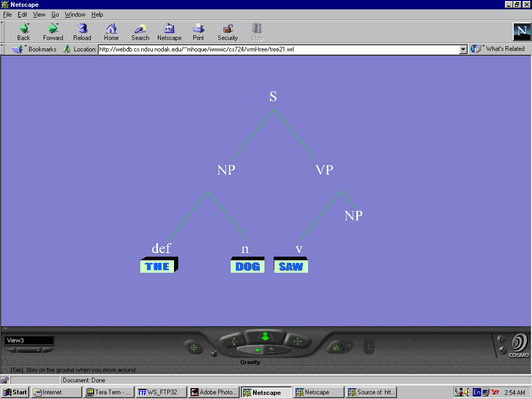
Task: Toggle the Cosmo float up-arrow button
Action: (272, 349)
